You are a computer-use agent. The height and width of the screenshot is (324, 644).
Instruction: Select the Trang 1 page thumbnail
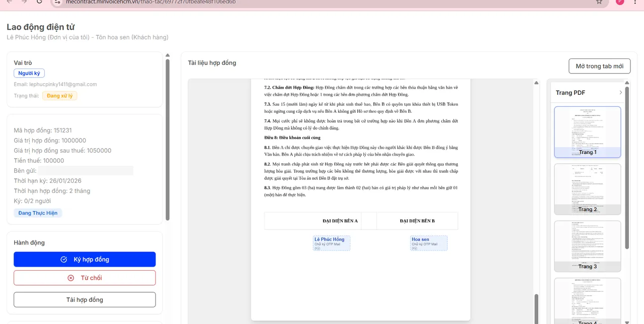pos(587,132)
